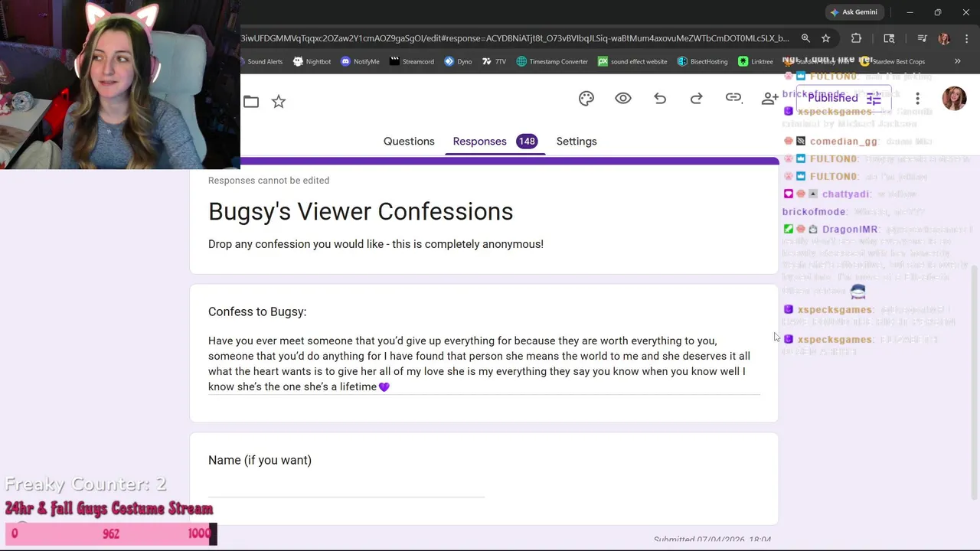Expand the bookmarks overflow chevron
This screenshot has width=980, height=551.
click(957, 61)
